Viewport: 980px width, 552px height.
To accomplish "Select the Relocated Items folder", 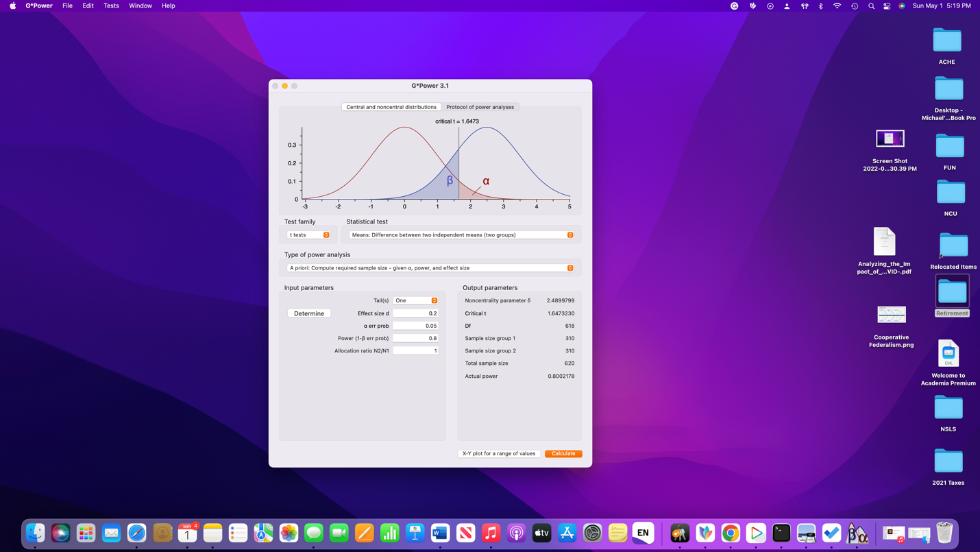I will pos(953,245).
